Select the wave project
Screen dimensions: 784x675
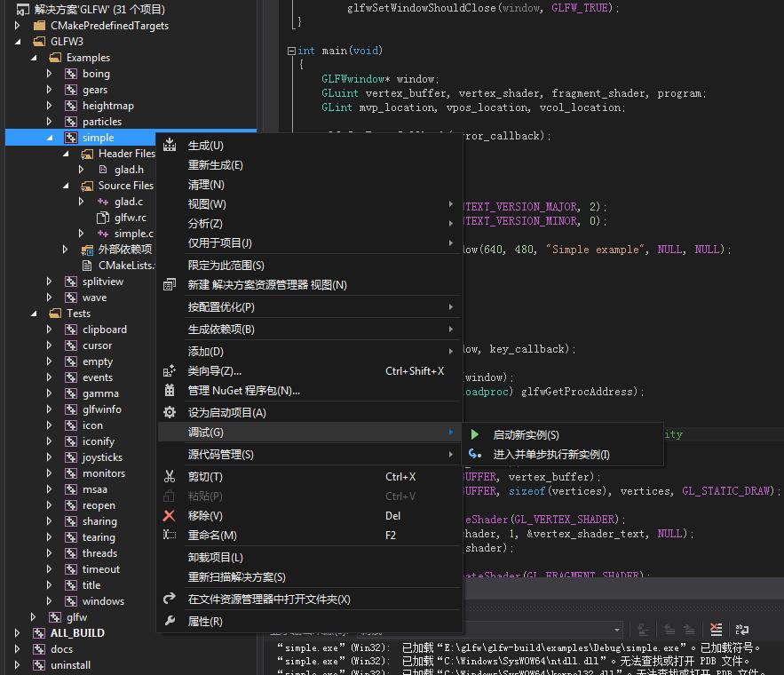pos(94,298)
